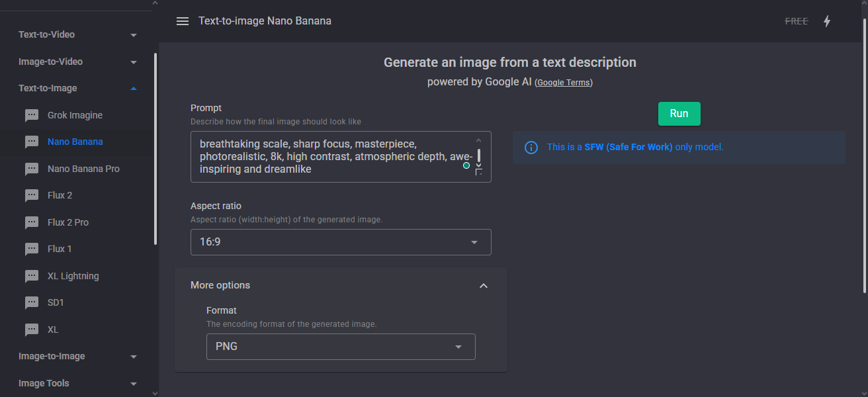
Task: Click the chat icon beside Grok Imagine
Action: pyautogui.click(x=32, y=116)
